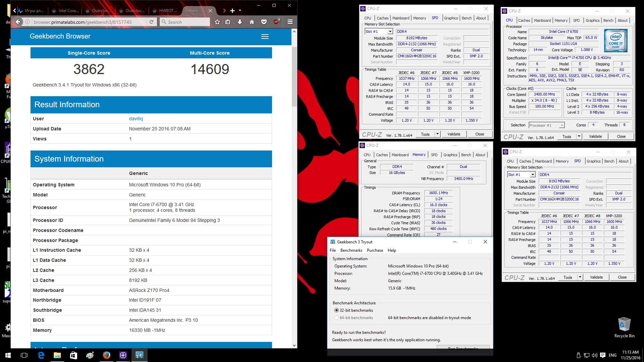The width and height of the screenshot is (644, 362).
Task: Click the ENG input language indicator
Action: click(612, 355)
